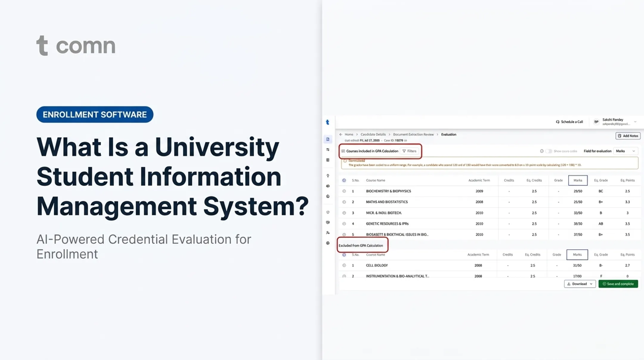Click the Excluded from GPA Calculation heading
This screenshot has height=360, width=644.
tap(360, 245)
